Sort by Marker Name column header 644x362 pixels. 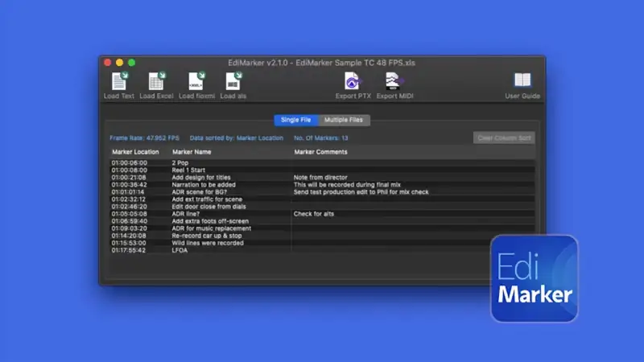click(x=192, y=152)
